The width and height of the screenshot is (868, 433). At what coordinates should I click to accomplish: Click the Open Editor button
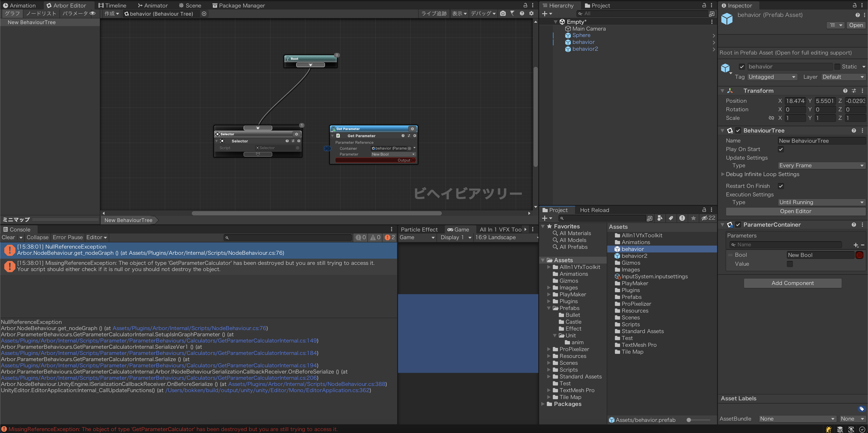click(795, 211)
